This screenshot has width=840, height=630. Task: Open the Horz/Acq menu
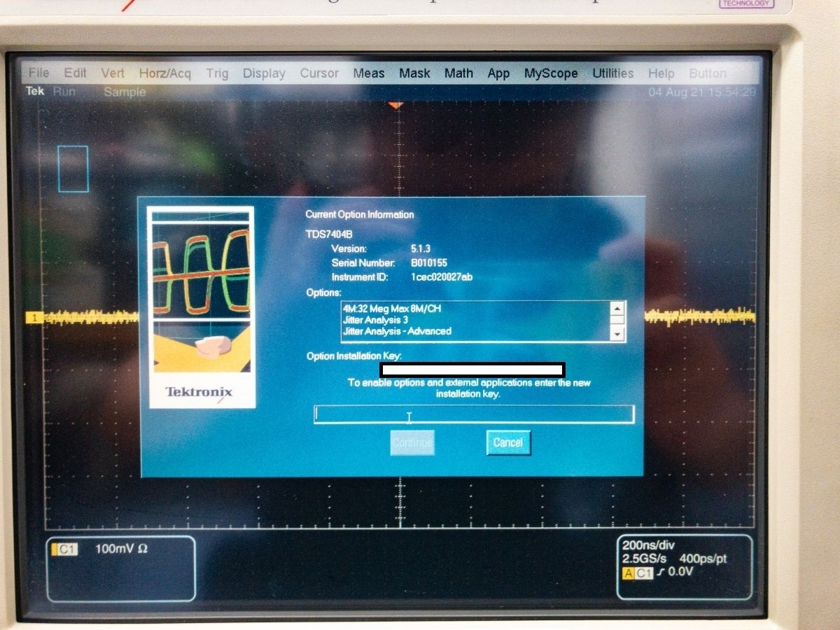tap(164, 73)
